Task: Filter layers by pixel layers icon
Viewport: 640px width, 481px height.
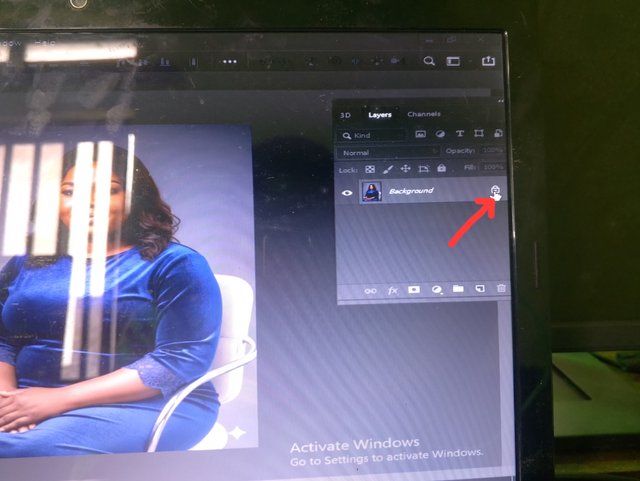Action: coord(420,134)
